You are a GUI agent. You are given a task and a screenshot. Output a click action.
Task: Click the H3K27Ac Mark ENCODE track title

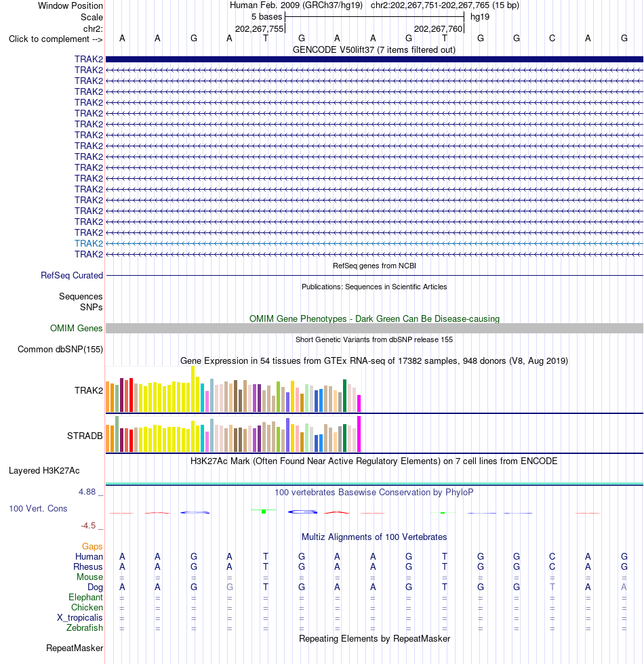(374, 461)
